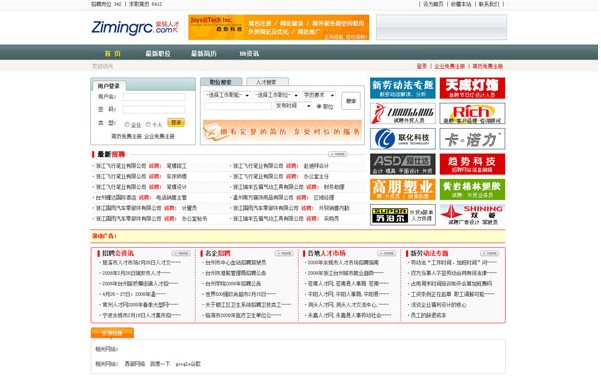
Task: Click the yellow 登录 login button
Action: 176,123
